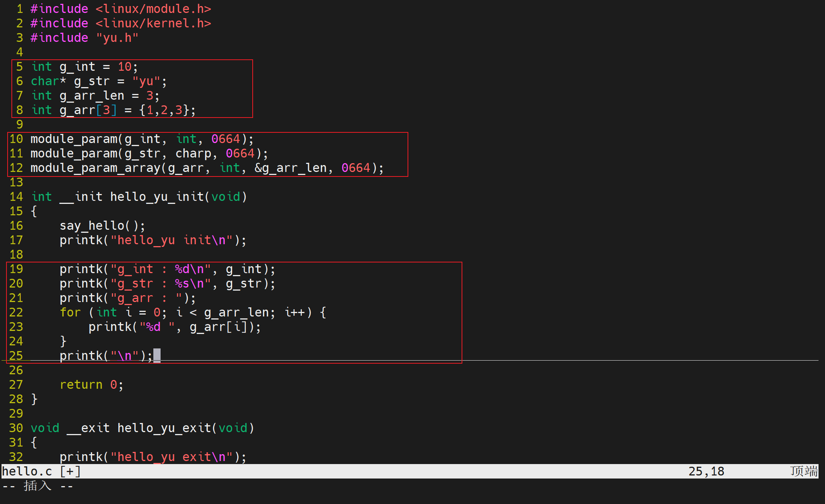Click the 25,18 cursor position indicator
This screenshot has height=504, width=825.
point(706,471)
